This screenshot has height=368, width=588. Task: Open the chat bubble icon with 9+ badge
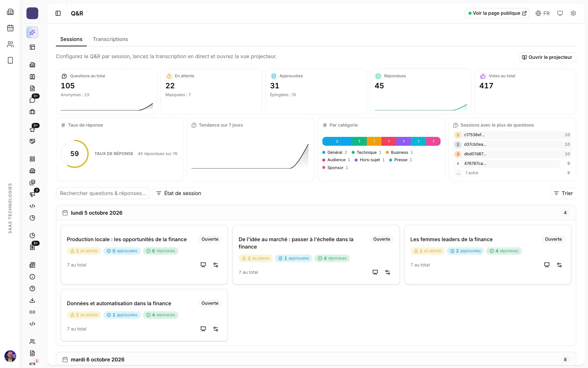pyautogui.click(x=32, y=100)
